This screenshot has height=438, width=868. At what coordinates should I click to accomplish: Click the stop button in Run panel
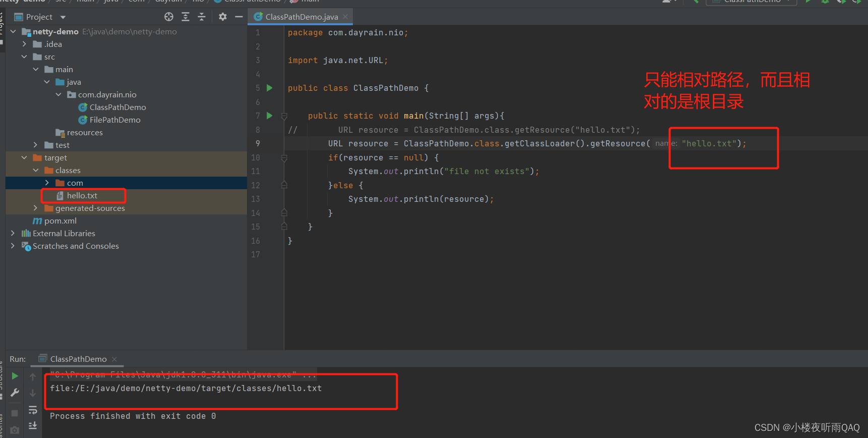click(15, 413)
